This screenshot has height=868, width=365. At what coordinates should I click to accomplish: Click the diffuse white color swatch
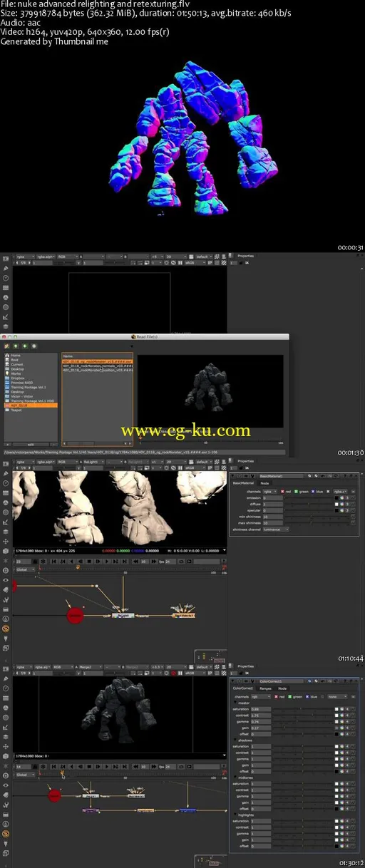[336, 505]
